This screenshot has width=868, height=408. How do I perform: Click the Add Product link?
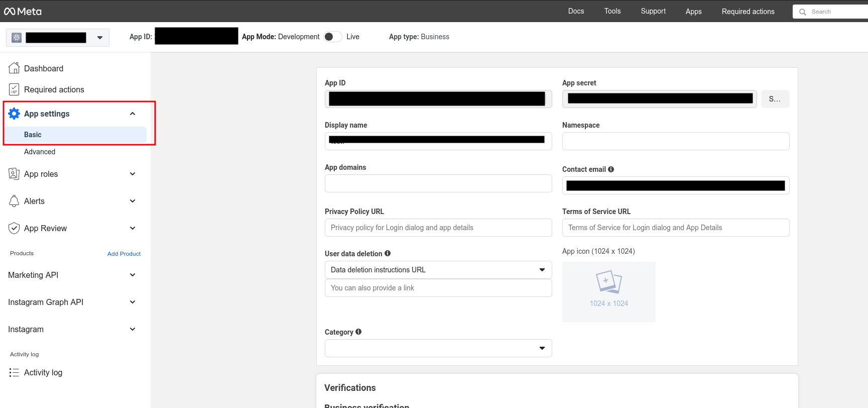tap(123, 254)
